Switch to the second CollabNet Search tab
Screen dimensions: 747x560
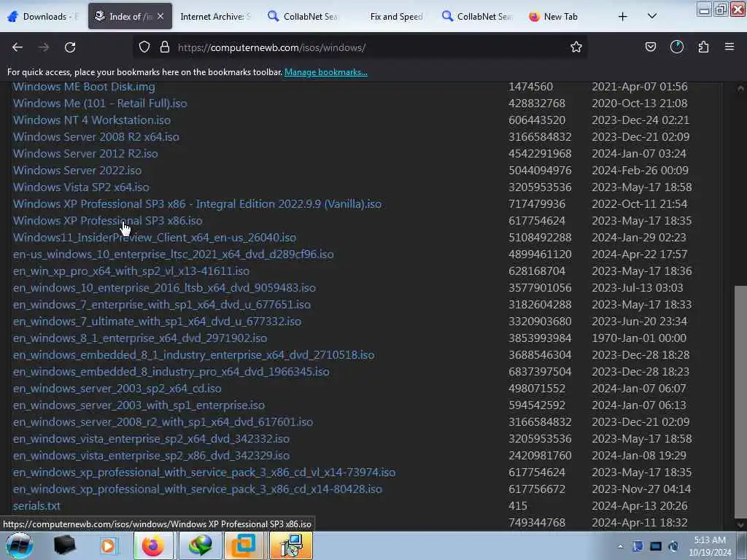pyautogui.click(x=476, y=17)
